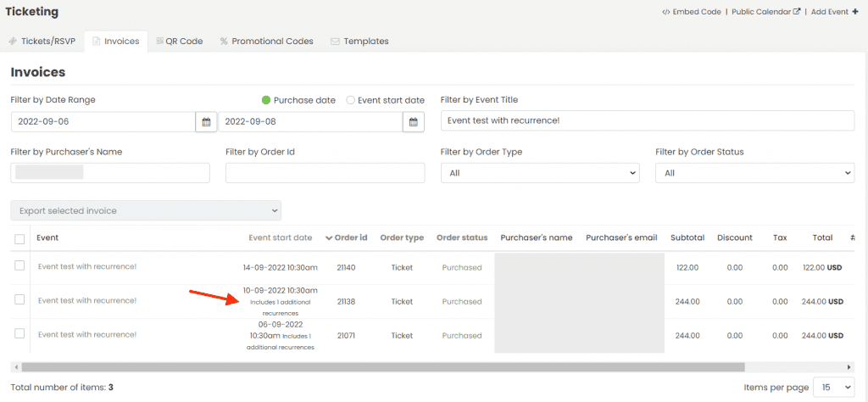Screen dimensions: 868x402
Task: Toggle the select-all checkbox in table header
Action: point(20,239)
